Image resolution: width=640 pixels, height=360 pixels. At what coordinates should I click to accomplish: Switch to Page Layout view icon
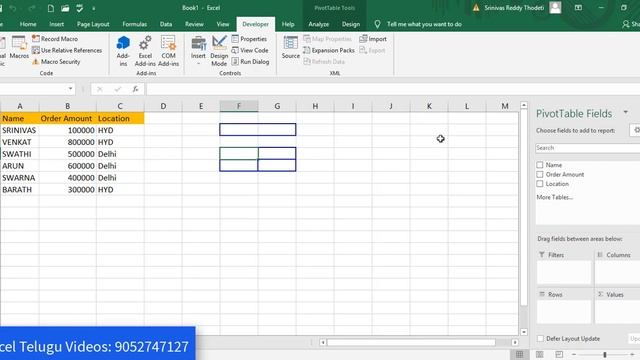[x=540, y=354]
